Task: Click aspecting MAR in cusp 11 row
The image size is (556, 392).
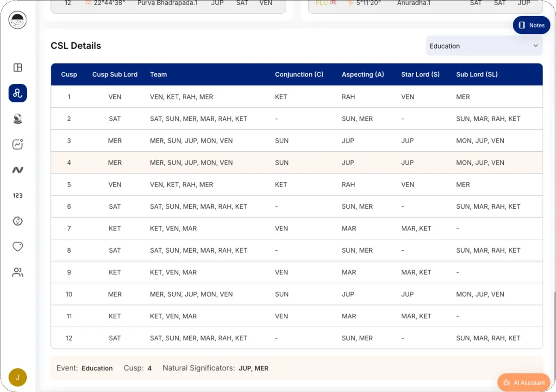Action: [x=349, y=317]
